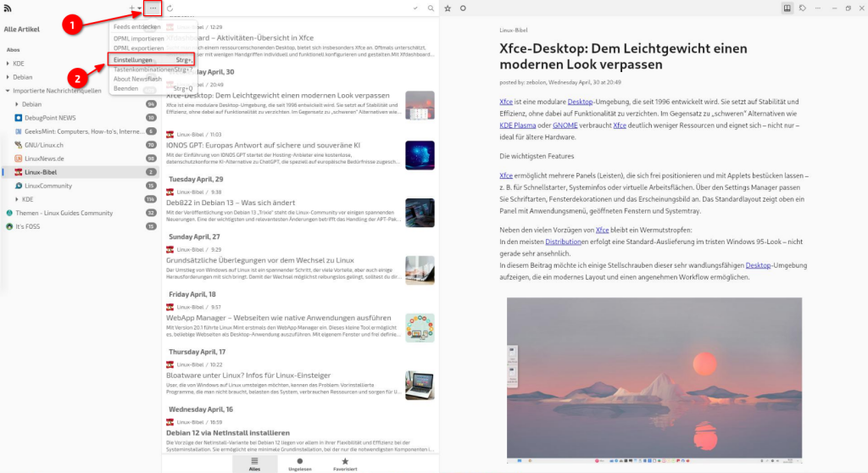Select OPML importieren menu entry

click(x=138, y=39)
